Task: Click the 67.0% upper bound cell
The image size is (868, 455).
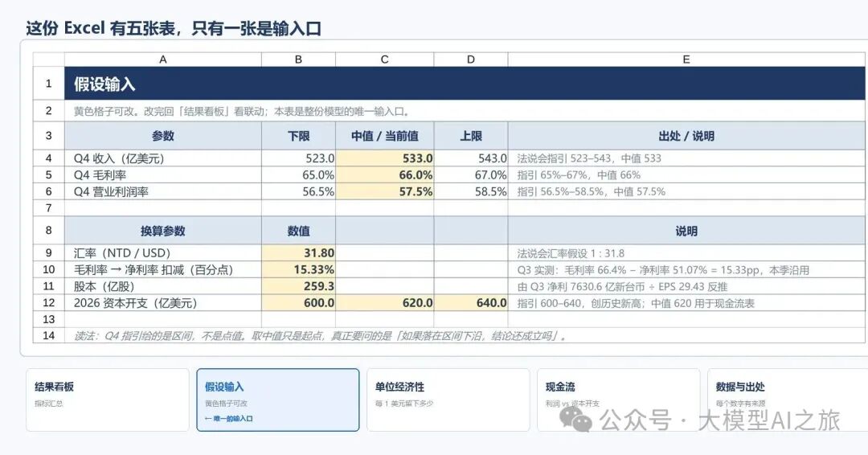Action: point(471,175)
